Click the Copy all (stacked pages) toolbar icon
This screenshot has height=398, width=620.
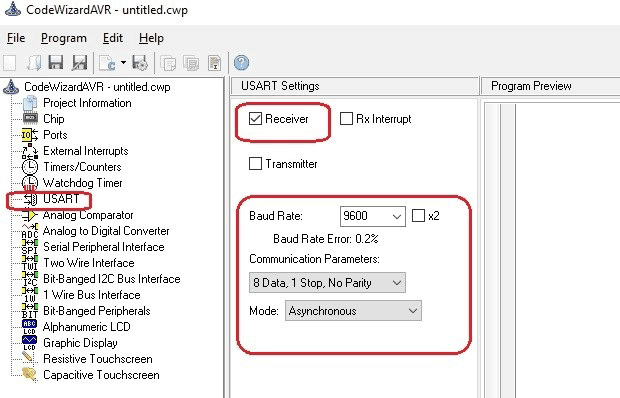(x=192, y=63)
